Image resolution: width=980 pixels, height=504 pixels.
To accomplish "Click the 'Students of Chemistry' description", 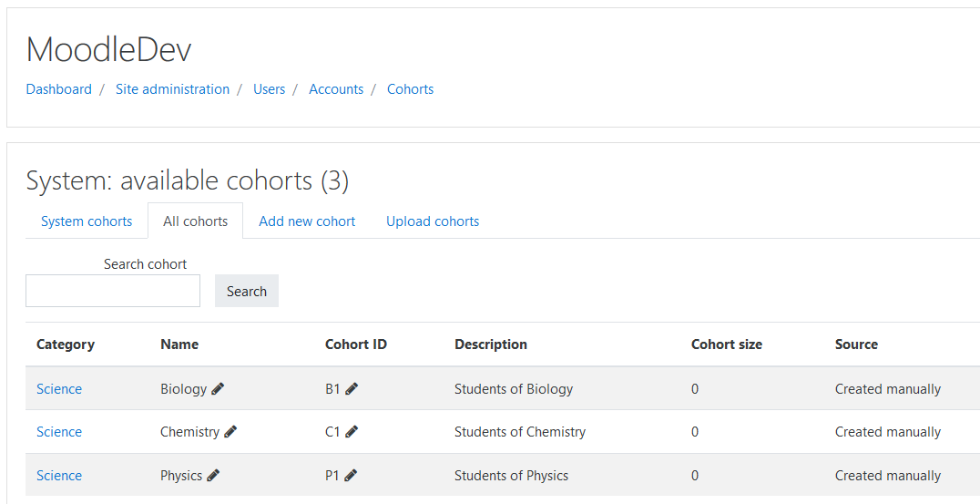I will point(520,432).
